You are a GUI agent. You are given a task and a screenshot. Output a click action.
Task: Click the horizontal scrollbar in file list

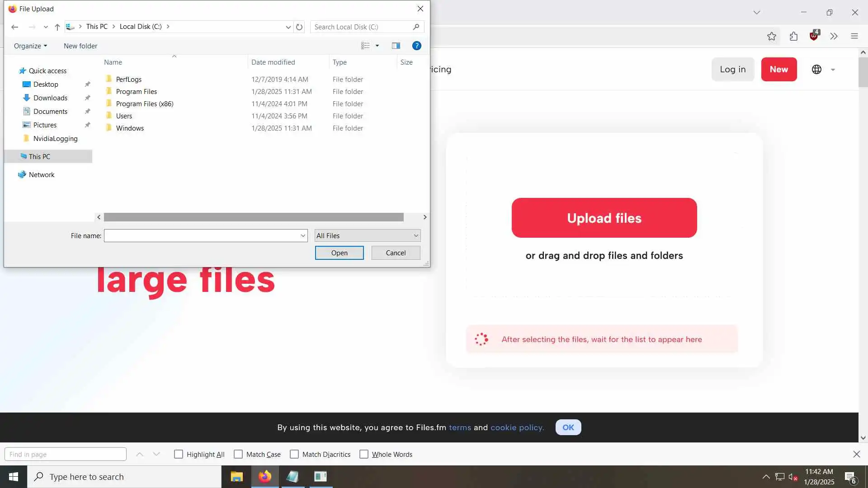(x=253, y=217)
